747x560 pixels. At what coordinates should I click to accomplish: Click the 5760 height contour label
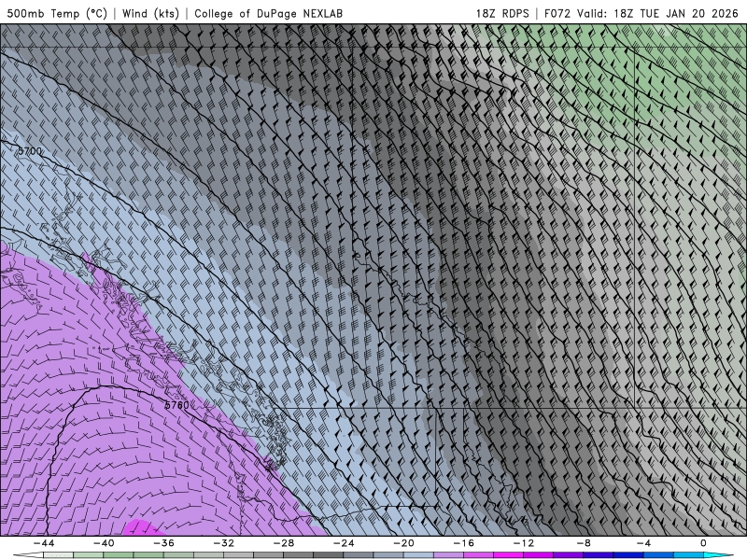176,405
